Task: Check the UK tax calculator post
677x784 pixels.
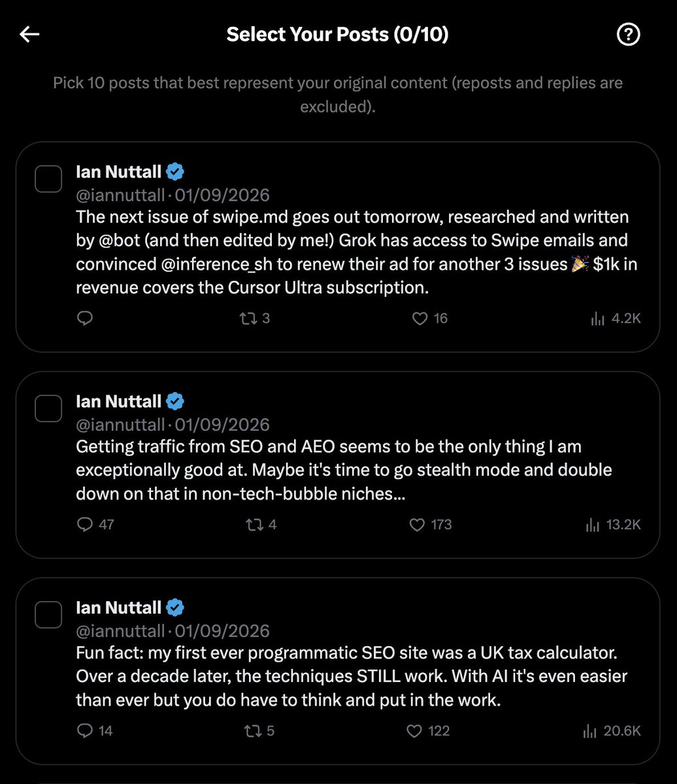Action: coord(48,614)
